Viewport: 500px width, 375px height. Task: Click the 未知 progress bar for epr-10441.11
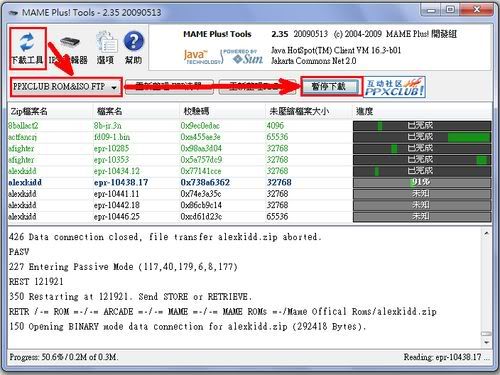pyautogui.click(x=422, y=194)
